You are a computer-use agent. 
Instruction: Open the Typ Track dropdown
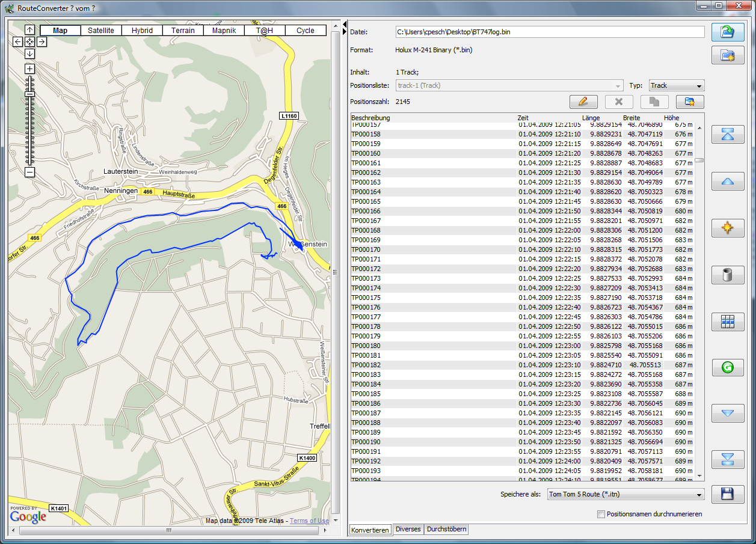point(676,86)
